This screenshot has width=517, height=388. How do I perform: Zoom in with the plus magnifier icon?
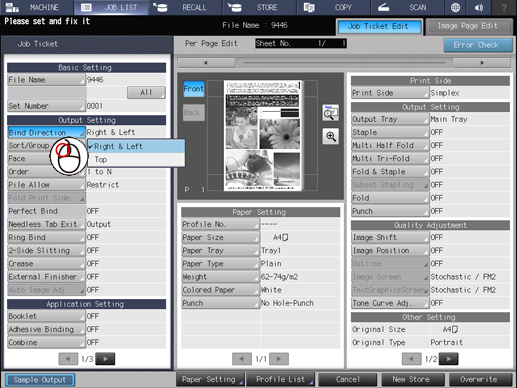[330, 136]
